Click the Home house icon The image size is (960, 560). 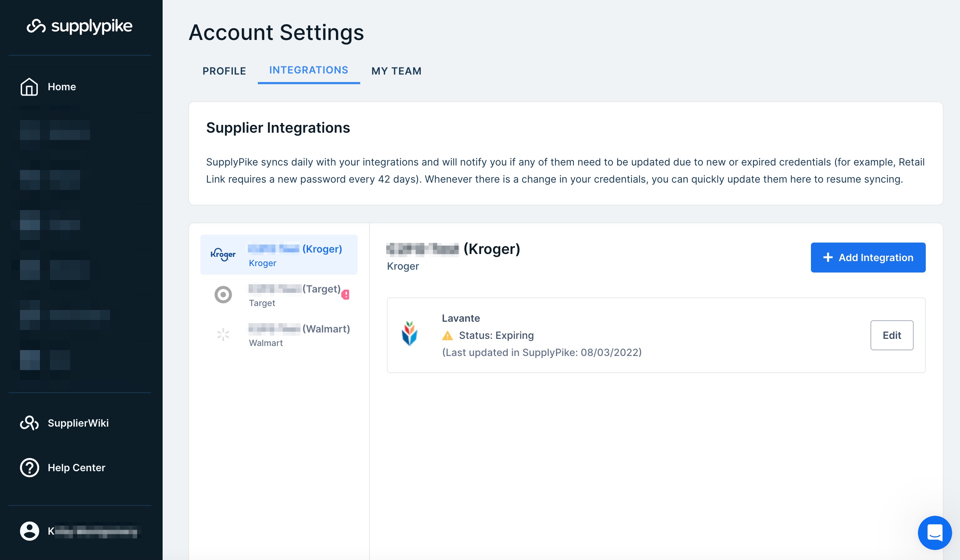tap(29, 87)
